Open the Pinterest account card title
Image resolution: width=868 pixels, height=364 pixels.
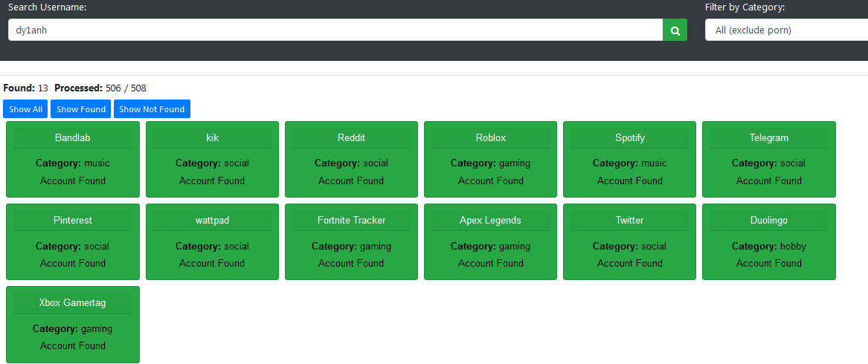[x=72, y=220]
